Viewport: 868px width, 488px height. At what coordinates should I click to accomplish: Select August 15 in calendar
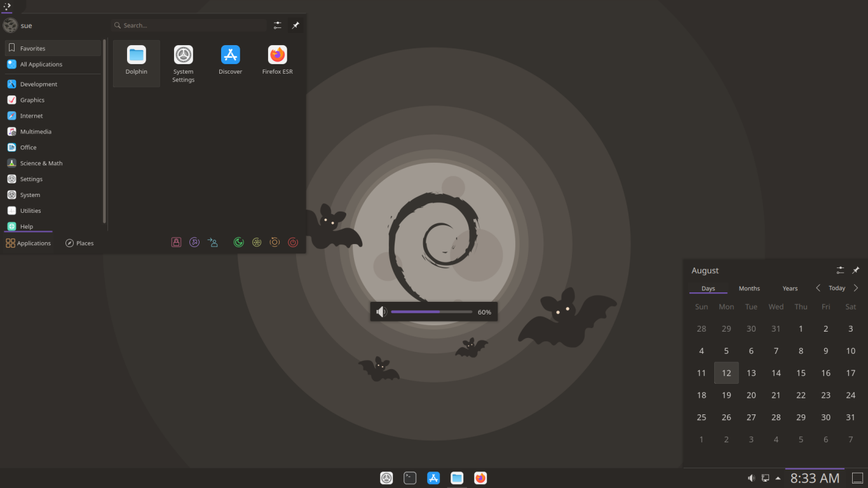pyautogui.click(x=801, y=373)
